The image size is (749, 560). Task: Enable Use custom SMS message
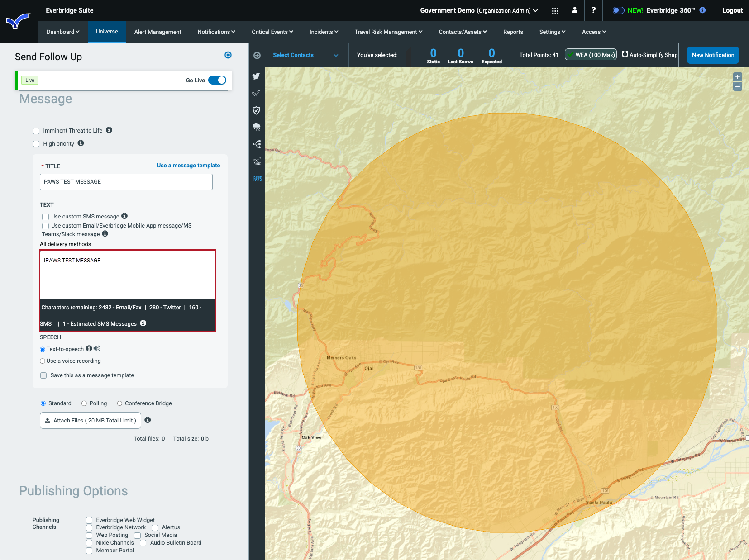click(45, 217)
